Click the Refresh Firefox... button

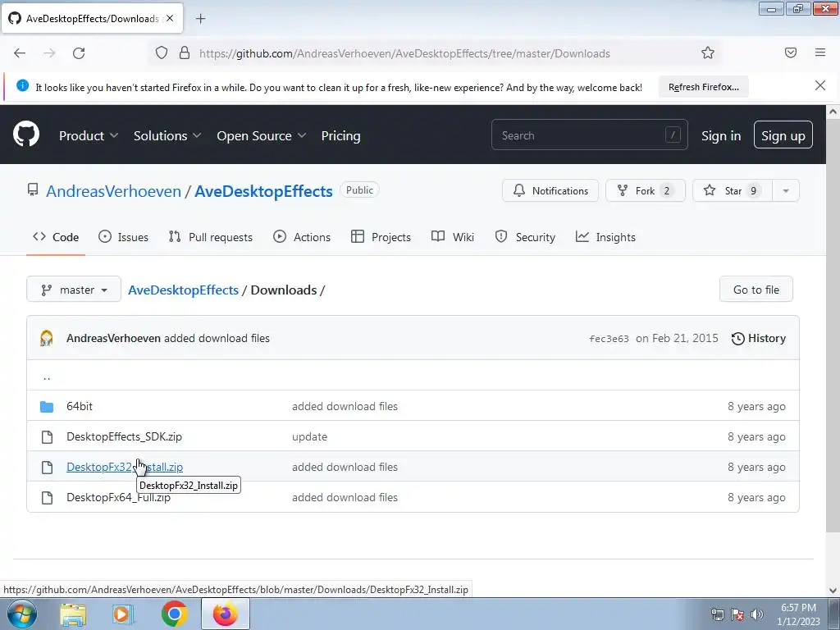coord(703,87)
